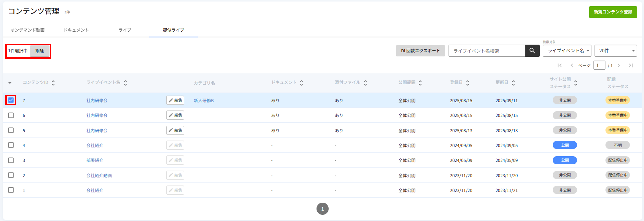Check the checkbox for content ID 1
Viewport: 644px width, 221px height.
(x=11, y=190)
